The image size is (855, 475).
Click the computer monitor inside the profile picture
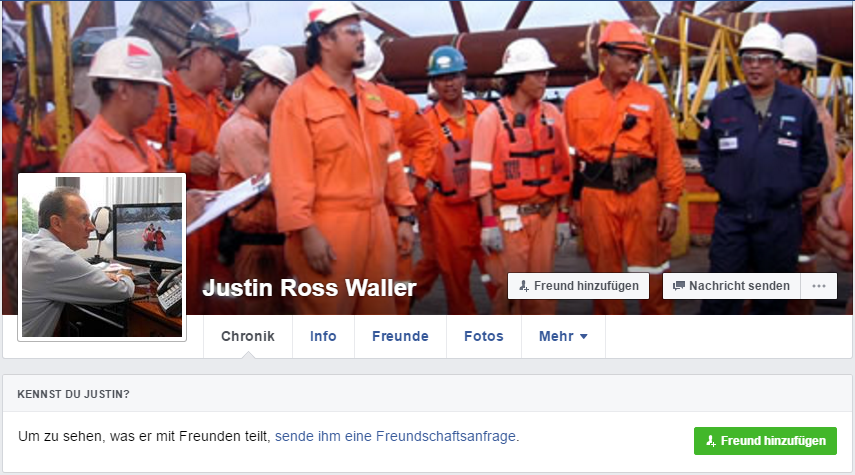tap(148, 235)
